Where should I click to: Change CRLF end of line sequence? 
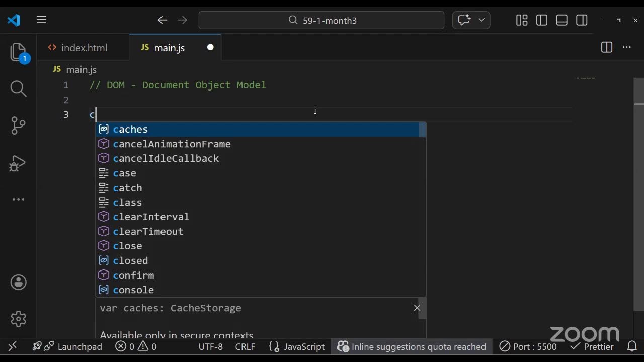pyautogui.click(x=245, y=346)
